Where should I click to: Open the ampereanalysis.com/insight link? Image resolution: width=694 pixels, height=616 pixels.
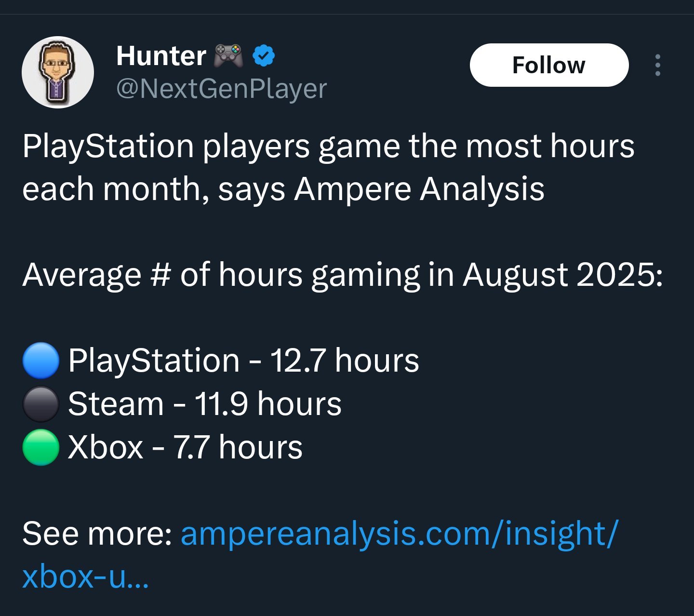399,534
